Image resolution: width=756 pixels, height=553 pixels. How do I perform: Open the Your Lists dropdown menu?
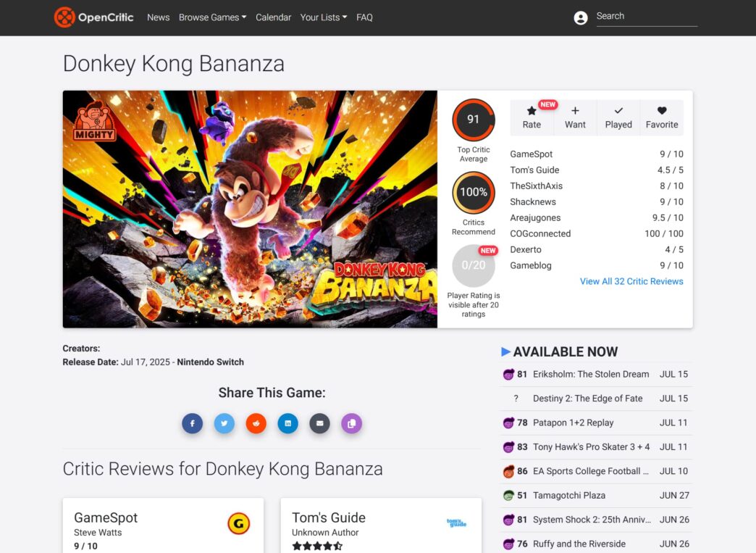pos(323,17)
